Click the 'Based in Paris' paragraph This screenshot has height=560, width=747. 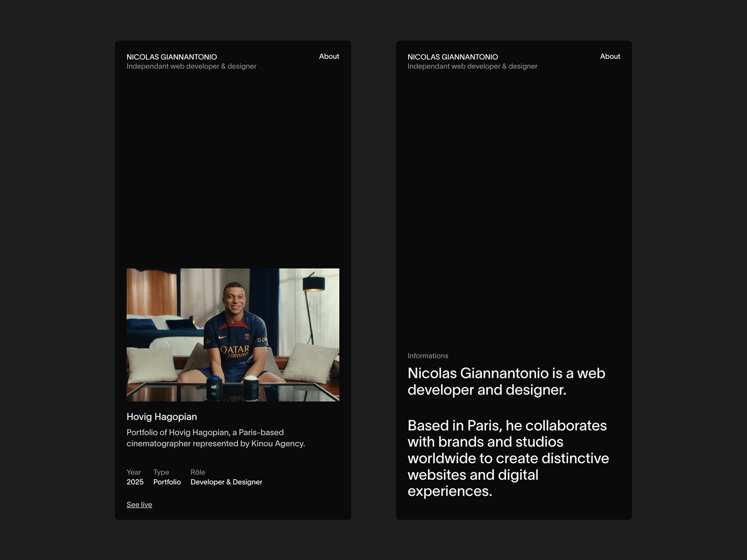click(x=508, y=458)
